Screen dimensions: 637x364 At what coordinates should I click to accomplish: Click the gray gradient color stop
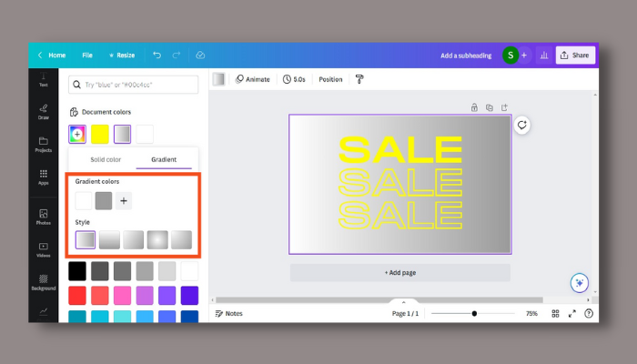[104, 201]
